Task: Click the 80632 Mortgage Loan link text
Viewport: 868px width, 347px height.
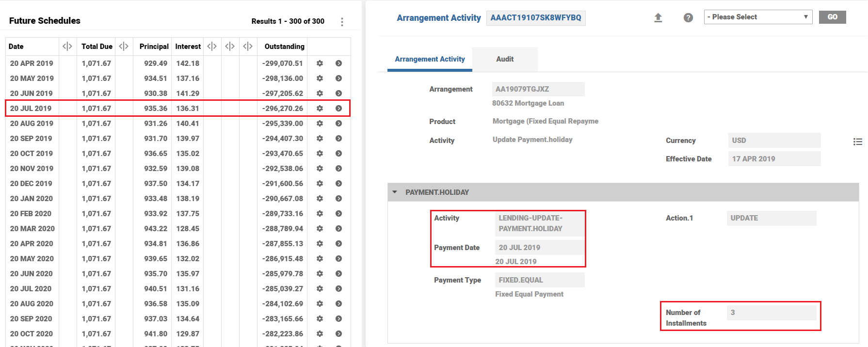Action: (x=528, y=103)
